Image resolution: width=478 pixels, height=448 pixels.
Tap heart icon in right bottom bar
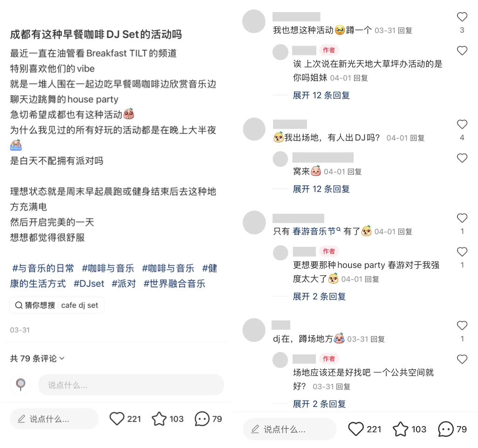pos(356,429)
